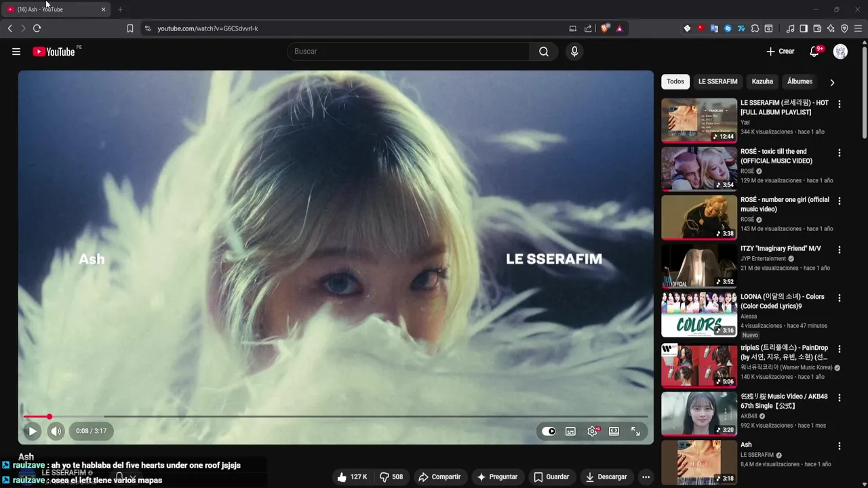The height and width of the screenshot is (488, 868).
Task: Open options for ITZY Imaginary Friend
Action: click(x=840, y=250)
